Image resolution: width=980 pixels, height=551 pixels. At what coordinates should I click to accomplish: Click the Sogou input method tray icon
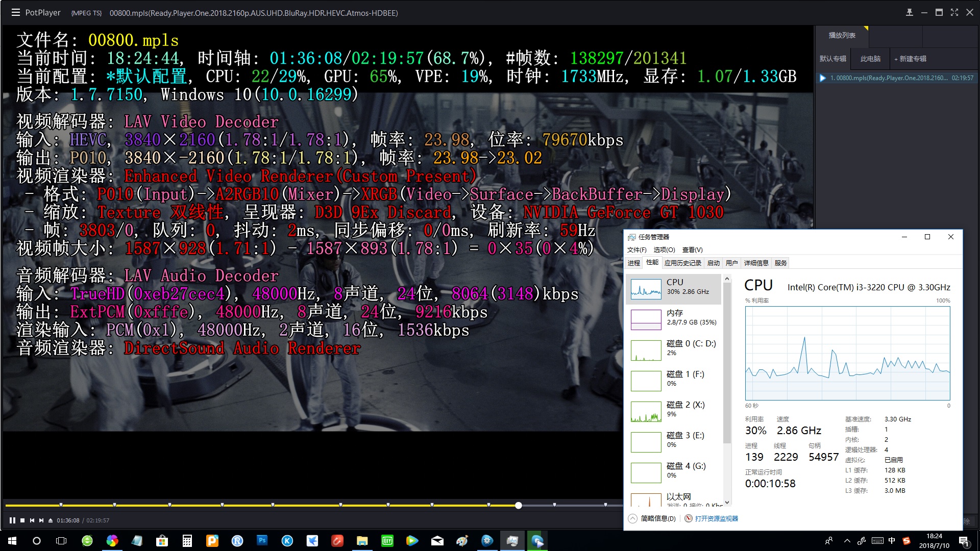(x=906, y=541)
